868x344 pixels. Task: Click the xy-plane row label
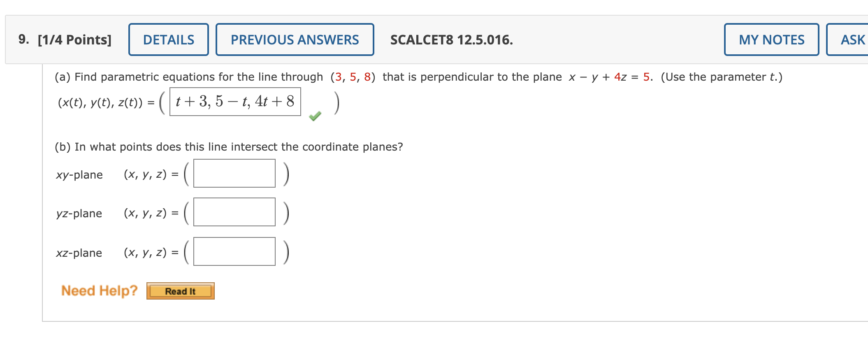(79, 174)
